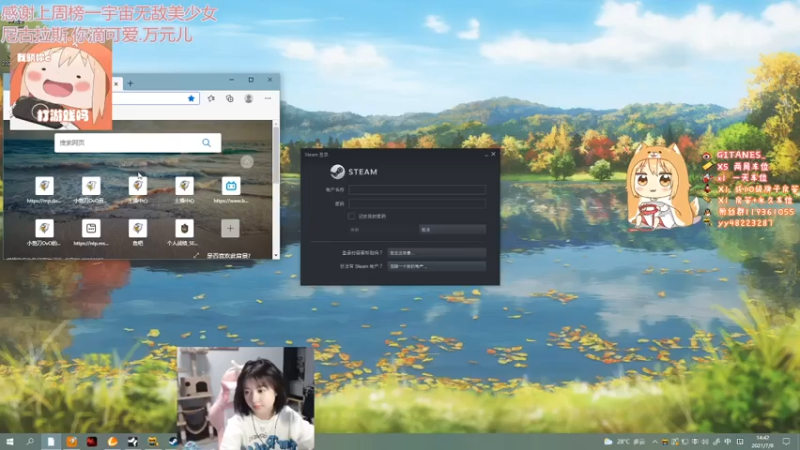800x450 pixels.
Task: Open the browser Collections icon
Action: [230, 98]
